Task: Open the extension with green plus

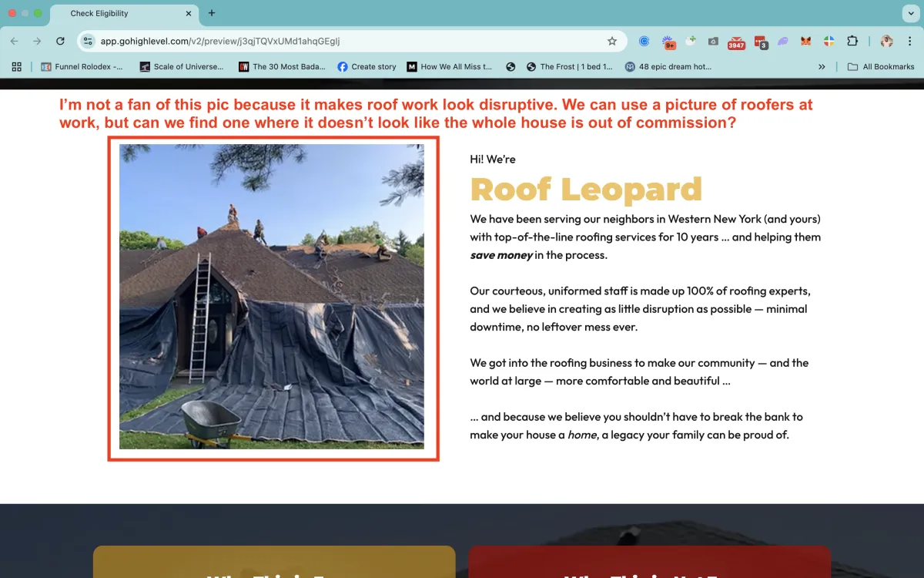Action: pos(691,41)
